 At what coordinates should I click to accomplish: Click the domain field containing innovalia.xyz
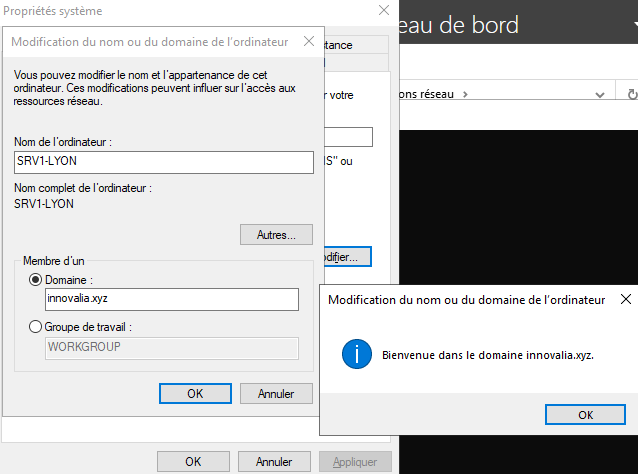tap(171, 299)
